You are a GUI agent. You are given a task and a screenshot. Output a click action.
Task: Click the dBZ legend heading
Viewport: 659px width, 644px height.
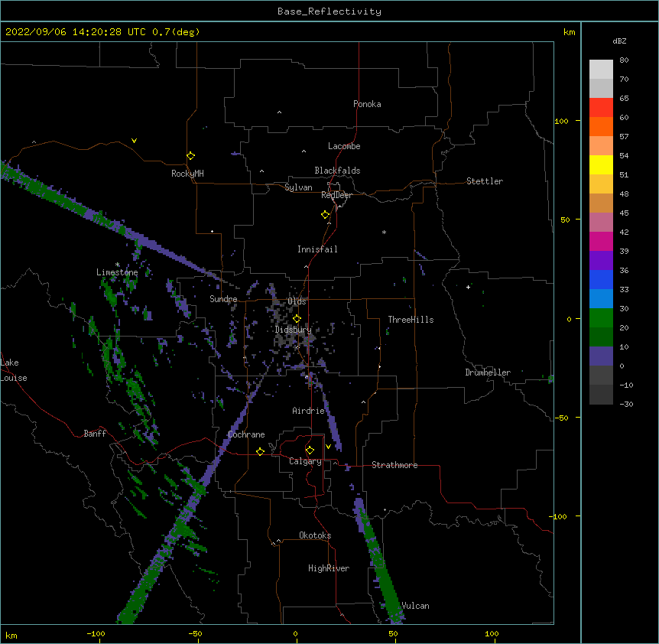pyautogui.click(x=619, y=41)
